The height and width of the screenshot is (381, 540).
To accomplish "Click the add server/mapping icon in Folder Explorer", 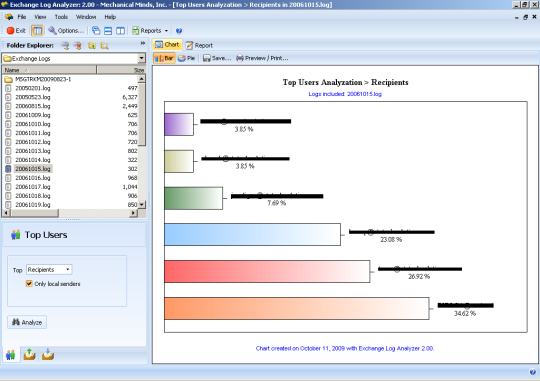I will [65, 45].
